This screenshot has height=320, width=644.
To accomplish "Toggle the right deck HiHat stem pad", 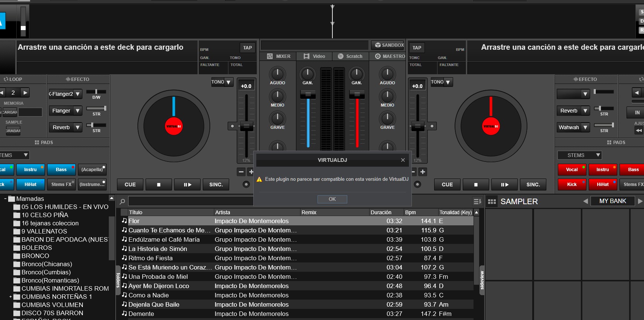I will click(x=603, y=185).
